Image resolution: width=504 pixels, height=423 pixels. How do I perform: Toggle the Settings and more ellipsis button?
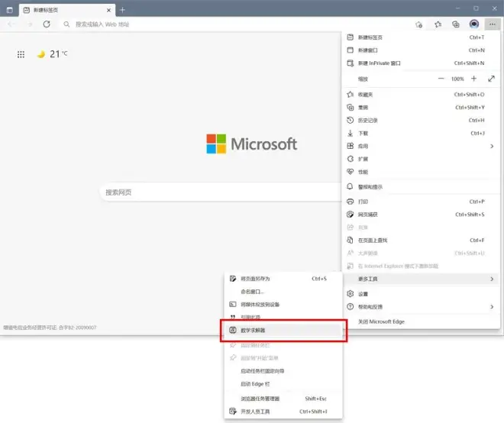pos(493,24)
